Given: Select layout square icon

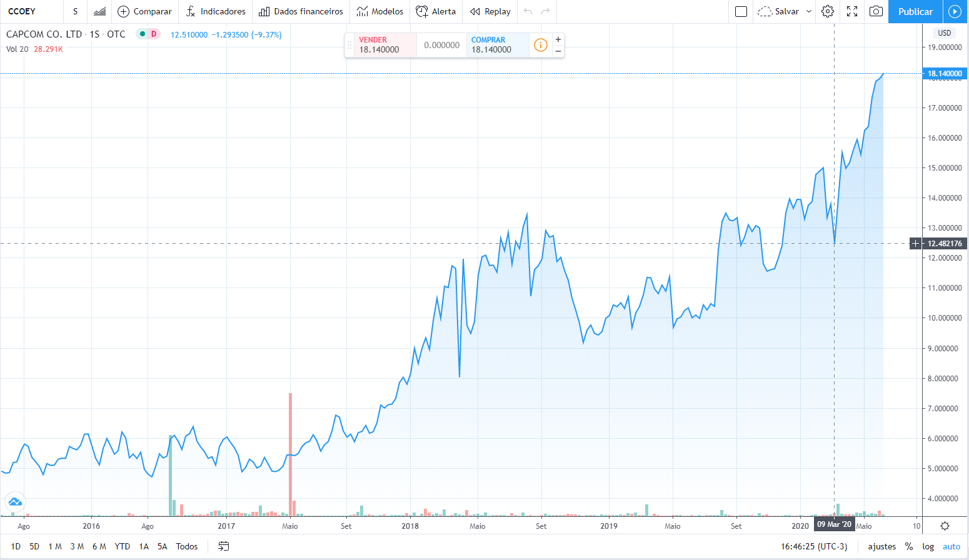Looking at the screenshot, I should coord(741,11).
